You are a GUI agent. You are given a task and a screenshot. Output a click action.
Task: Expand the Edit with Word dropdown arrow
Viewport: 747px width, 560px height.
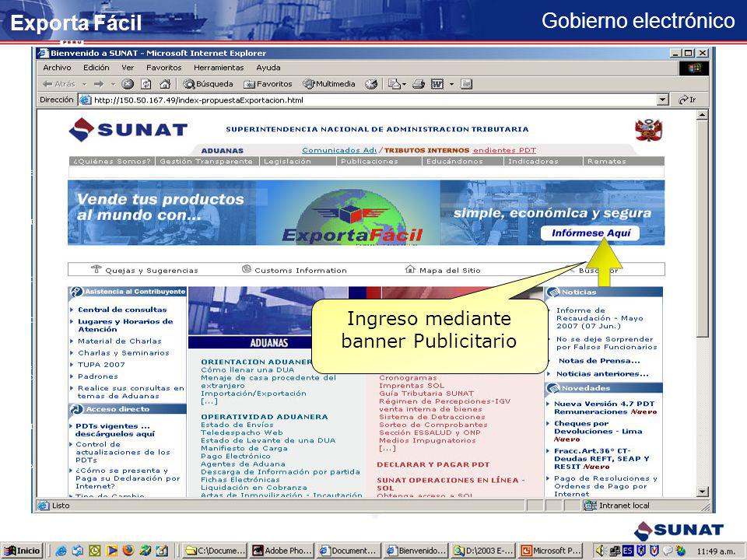(451, 84)
